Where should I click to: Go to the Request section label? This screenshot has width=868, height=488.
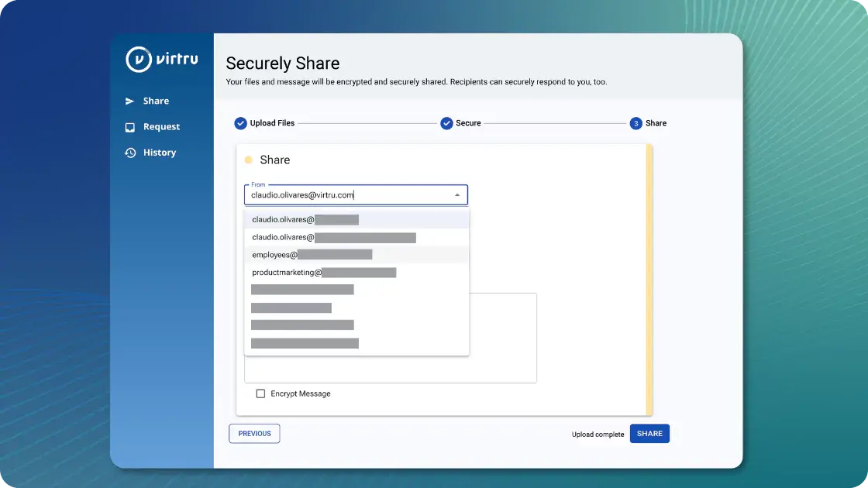(161, 127)
